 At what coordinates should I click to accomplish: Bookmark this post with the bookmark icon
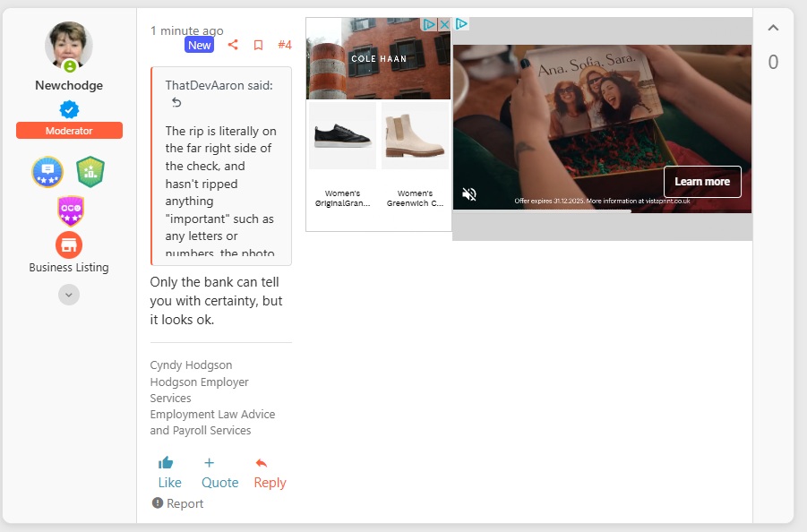point(258,45)
